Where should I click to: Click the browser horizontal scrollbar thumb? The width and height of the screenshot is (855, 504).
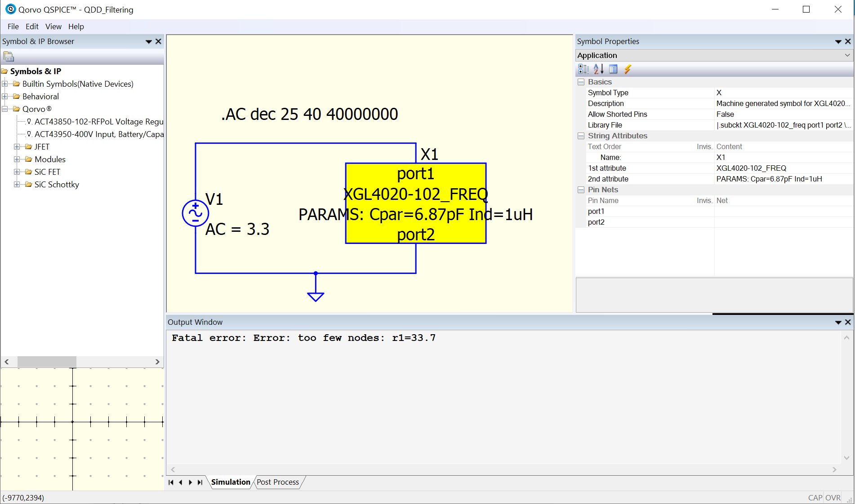[47, 362]
